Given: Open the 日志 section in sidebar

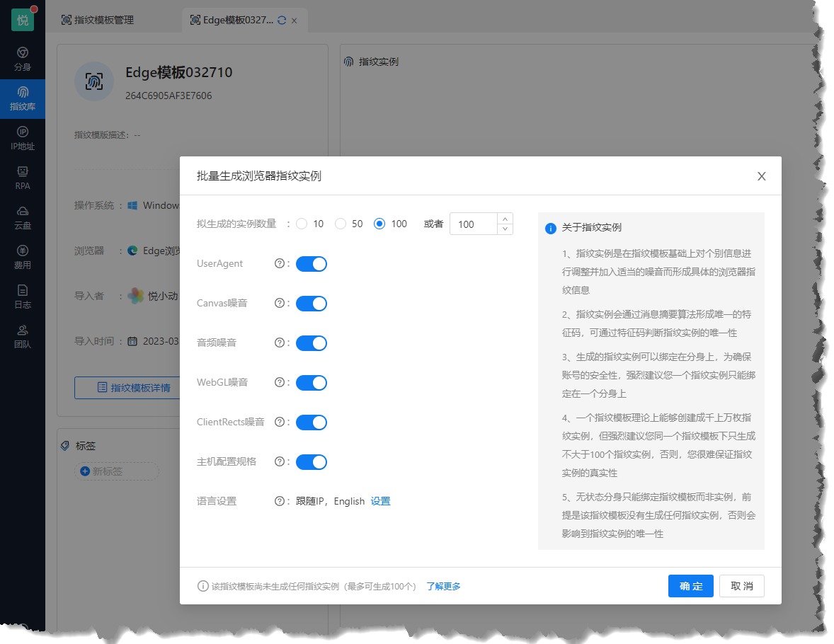Looking at the screenshot, I should point(23,297).
